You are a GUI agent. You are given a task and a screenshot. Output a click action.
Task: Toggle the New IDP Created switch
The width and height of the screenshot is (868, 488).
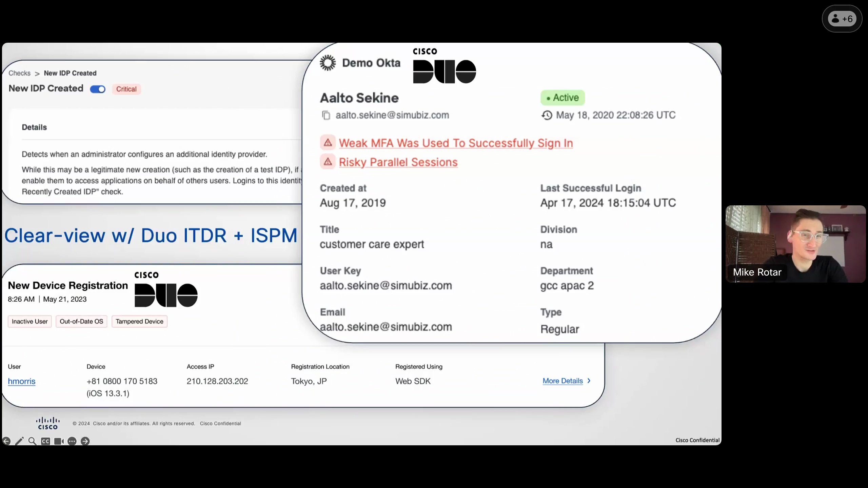click(x=98, y=89)
